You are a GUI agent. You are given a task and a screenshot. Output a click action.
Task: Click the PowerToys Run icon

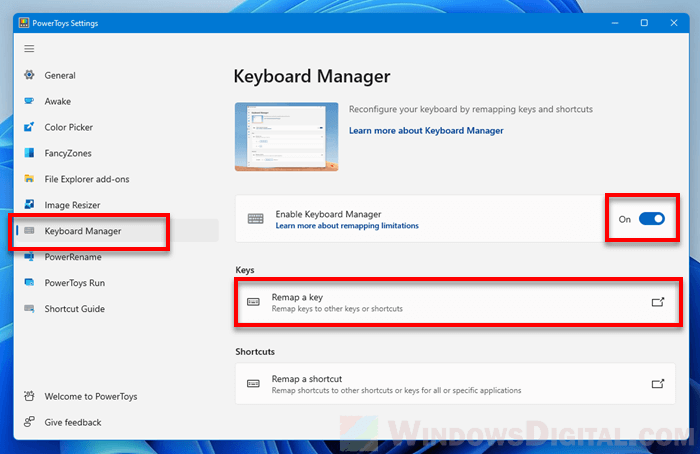point(29,282)
